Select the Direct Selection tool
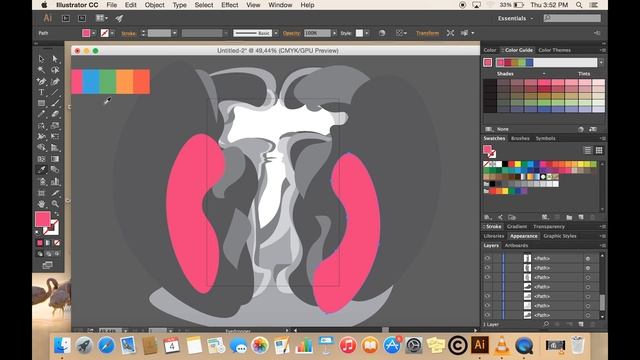The width and height of the screenshot is (640, 360). 55,59
